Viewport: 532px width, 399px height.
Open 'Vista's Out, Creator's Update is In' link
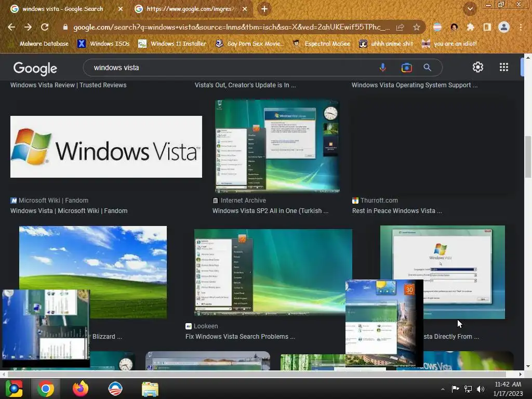click(245, 85)
